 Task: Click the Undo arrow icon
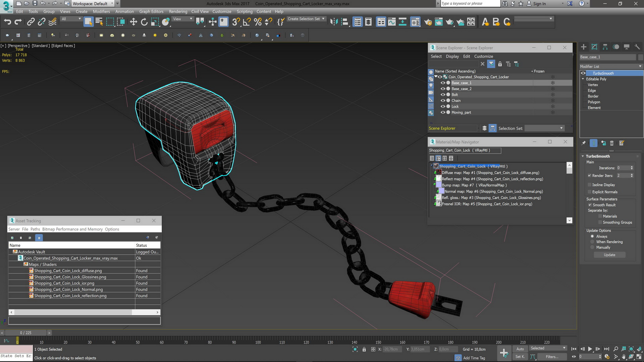tap(7, 22)
